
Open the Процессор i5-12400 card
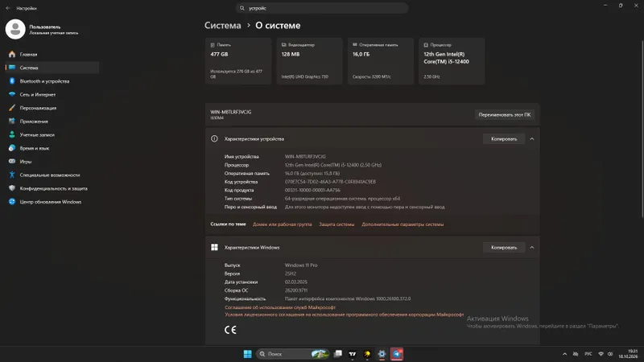[x=452, y=61]
